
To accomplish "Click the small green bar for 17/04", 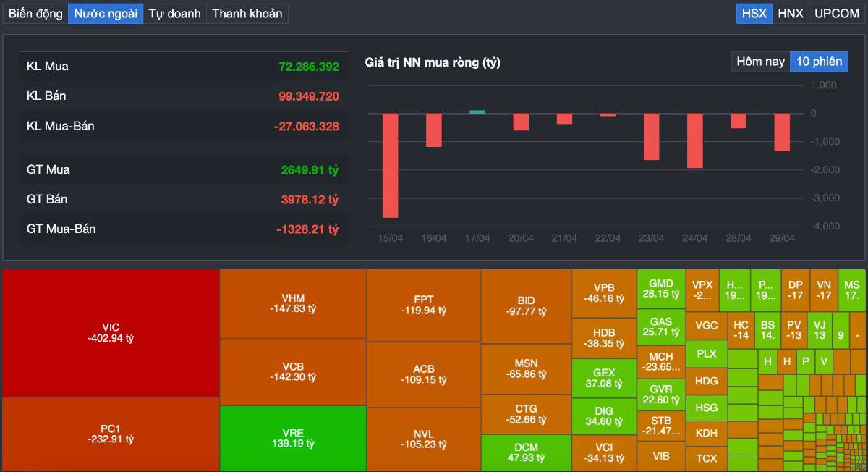I will coord(477,111).
